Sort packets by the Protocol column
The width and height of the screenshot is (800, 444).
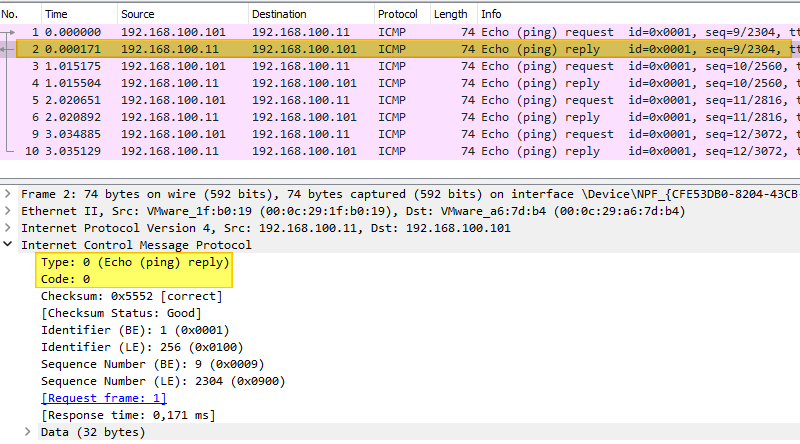(x=403, y=14)
